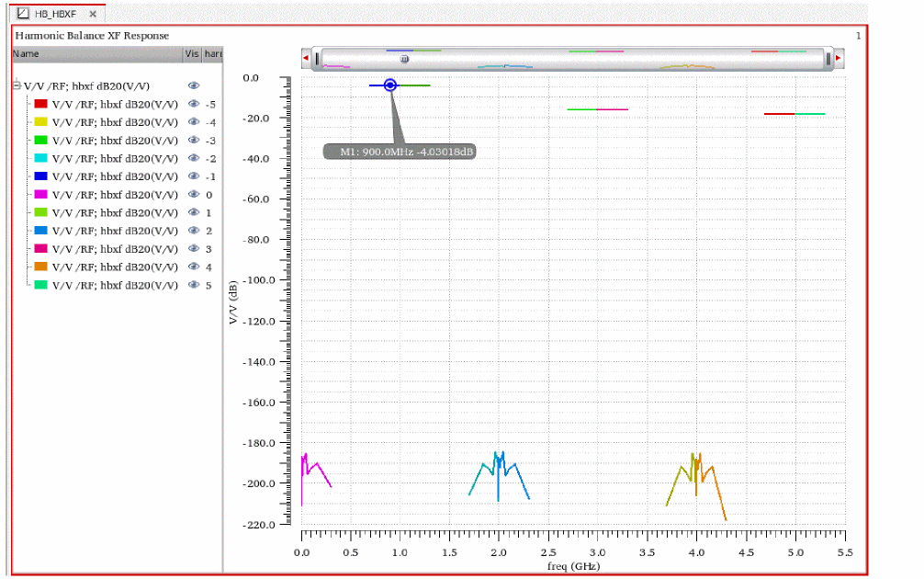This screenshot has height=579, width=924.
Task: Click the right arrow of the zoom scroller
Action: click(x=838, y=60)
